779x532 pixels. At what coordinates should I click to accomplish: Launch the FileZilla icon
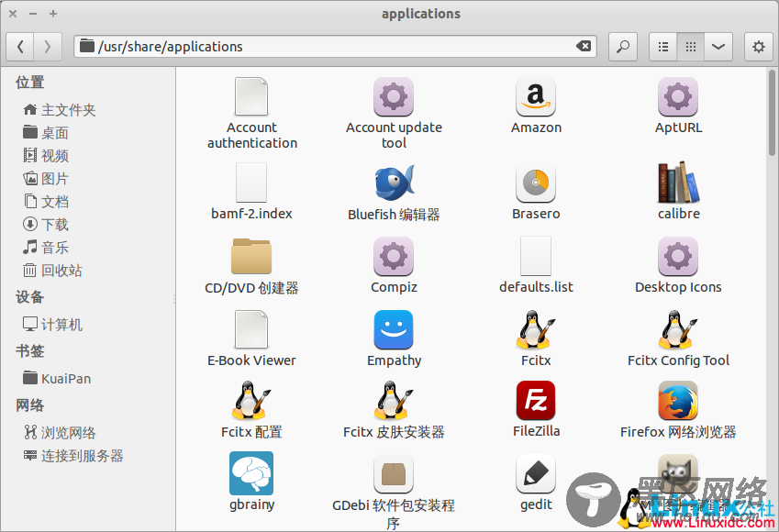tap(536, 400)
